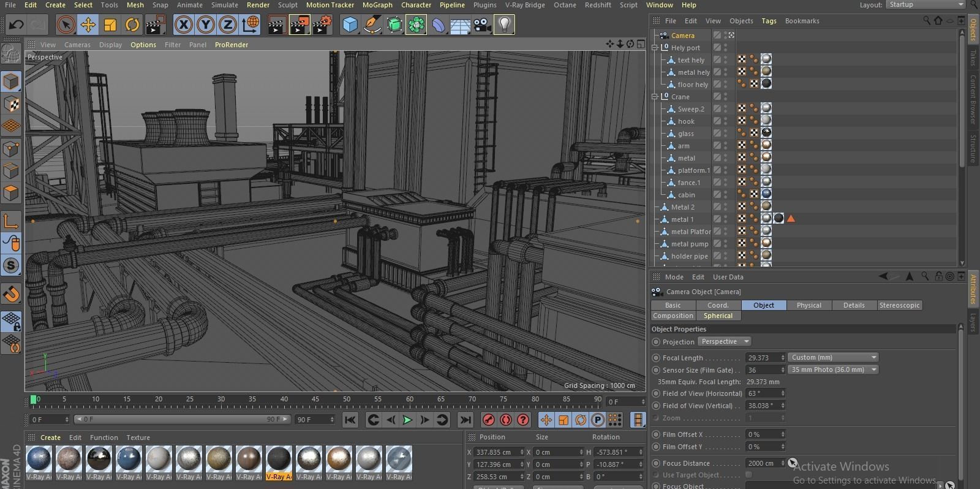980x489 pixels.
Task: Toggle the Use Target Object checkbox
Action: pos(748,475)
